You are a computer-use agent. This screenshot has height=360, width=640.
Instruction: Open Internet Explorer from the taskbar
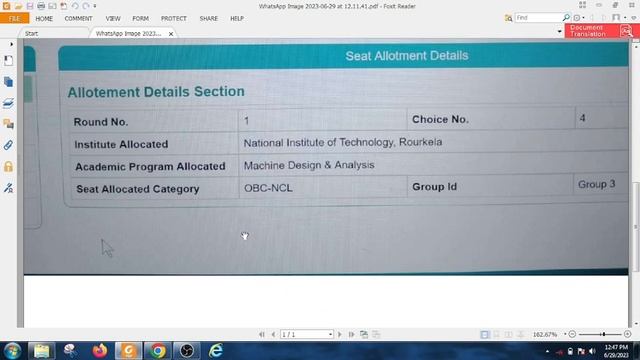tap(216, 351)
